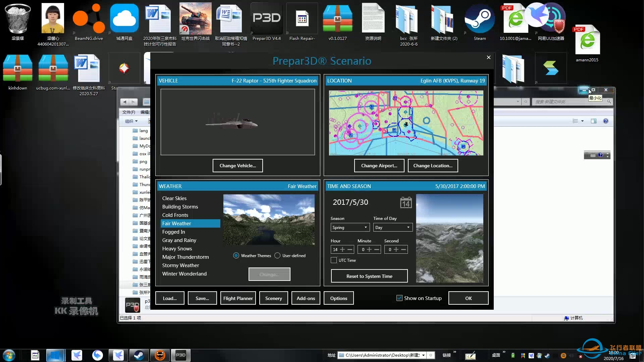Click the F-22 Raptor vehicle preview
Screen dimensions: 644x362
point(238,122)
